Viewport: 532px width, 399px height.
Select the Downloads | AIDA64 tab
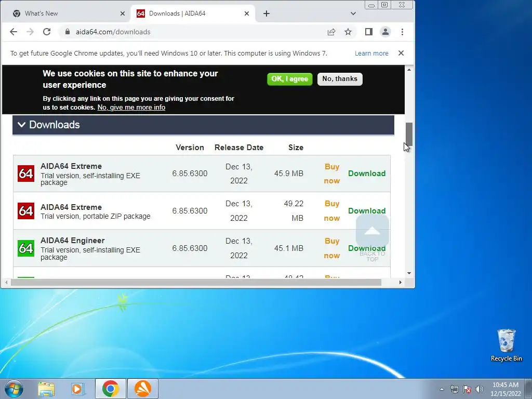tap(192, 14)
